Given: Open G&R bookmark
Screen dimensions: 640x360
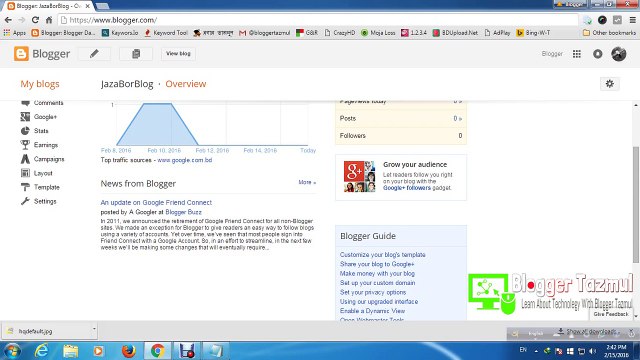Looking at the screenshot, I should pos(307,33).
